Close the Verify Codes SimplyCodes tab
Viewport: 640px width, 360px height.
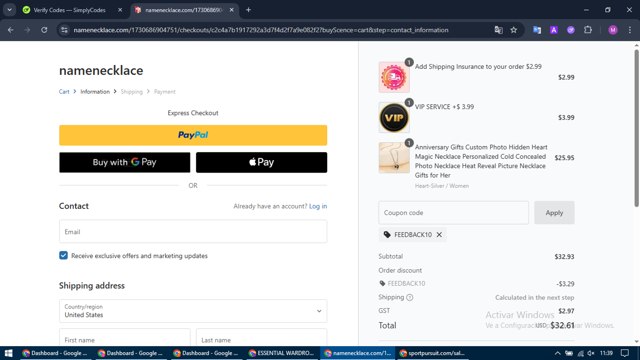120,10
